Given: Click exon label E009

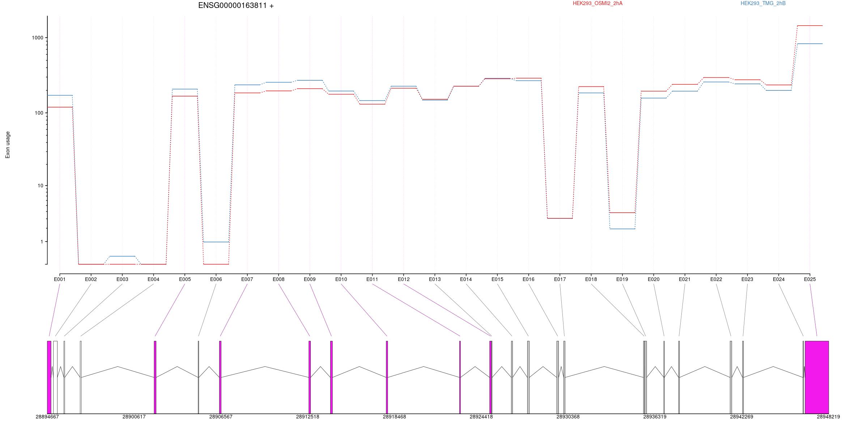Looking at the screenshot, I should point(310,280).
